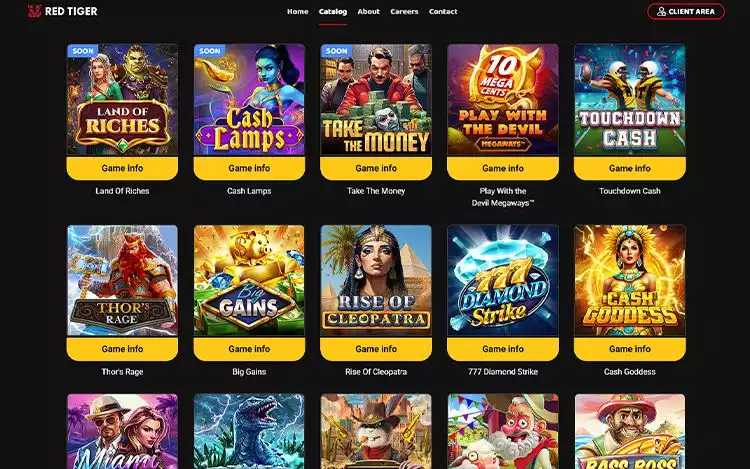The image size is (750, 469).
Task: Choose the Touchdown Cash game tile
Action: [x=629, y=99]
